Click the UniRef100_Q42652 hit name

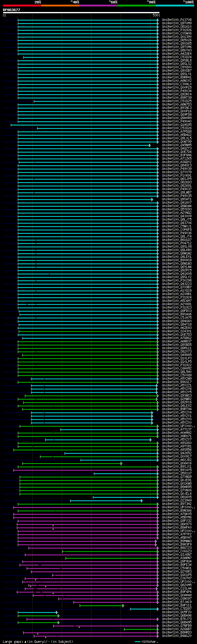(177, 453)
